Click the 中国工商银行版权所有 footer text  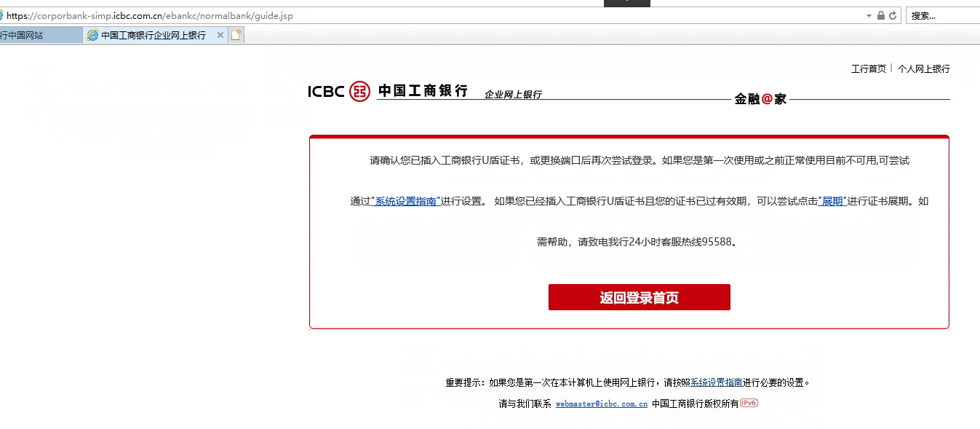coord(695,404)
